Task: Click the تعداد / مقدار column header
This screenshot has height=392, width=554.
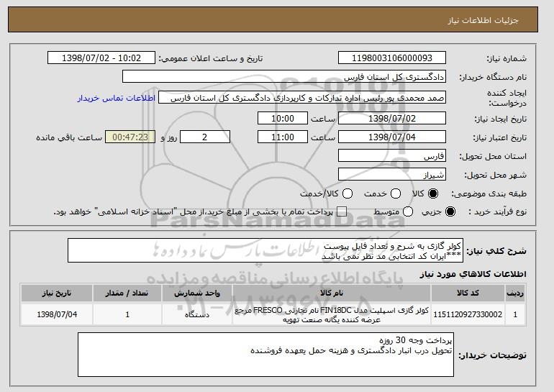Action: (x=127, y=293)
